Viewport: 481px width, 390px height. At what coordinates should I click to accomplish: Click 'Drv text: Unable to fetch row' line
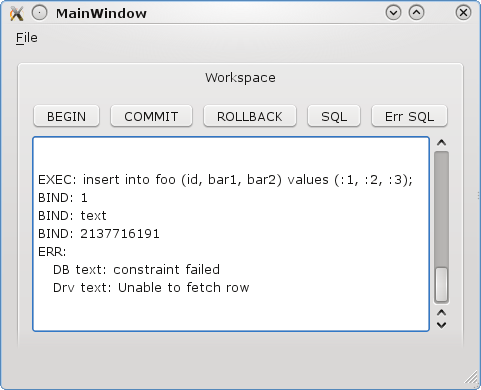(x=151, y=288)
